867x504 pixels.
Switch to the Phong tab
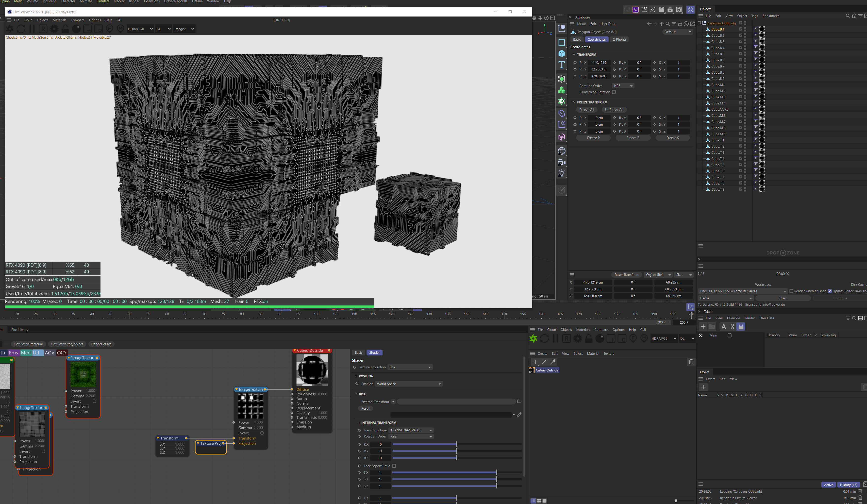[x=619, y=40]
